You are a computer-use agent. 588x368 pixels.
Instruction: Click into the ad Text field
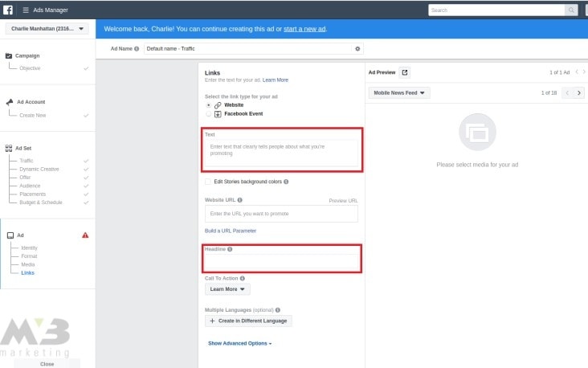pyautogui.click(x=281, y=153)
